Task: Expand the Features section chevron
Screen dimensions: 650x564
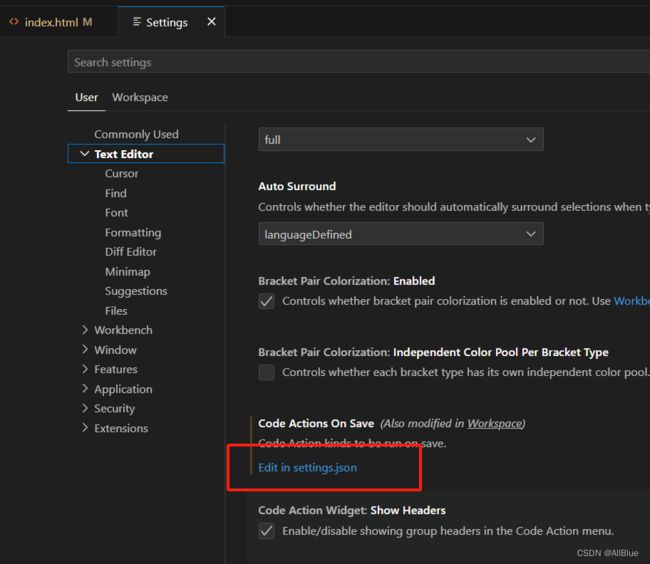Action: point(85,369)
